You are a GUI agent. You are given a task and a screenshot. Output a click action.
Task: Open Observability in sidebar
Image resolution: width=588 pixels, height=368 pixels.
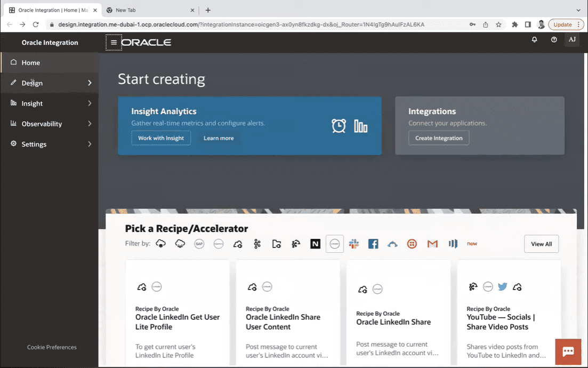tap(49, 124)
